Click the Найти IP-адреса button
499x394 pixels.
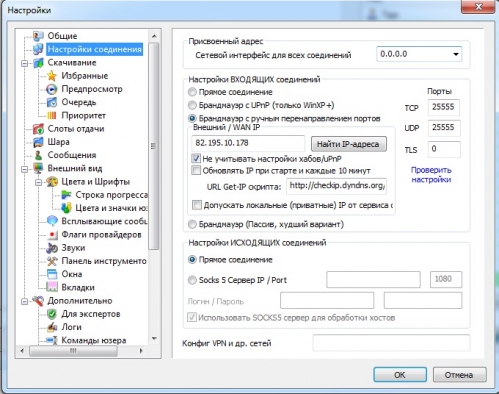(x=349, y=144)
